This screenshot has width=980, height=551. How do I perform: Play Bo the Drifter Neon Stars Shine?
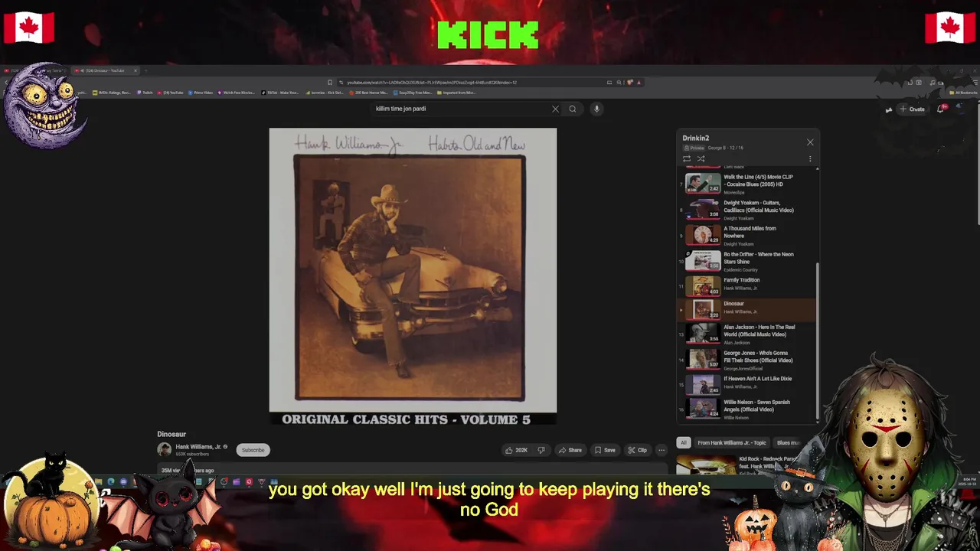click(x=746, y=261)
